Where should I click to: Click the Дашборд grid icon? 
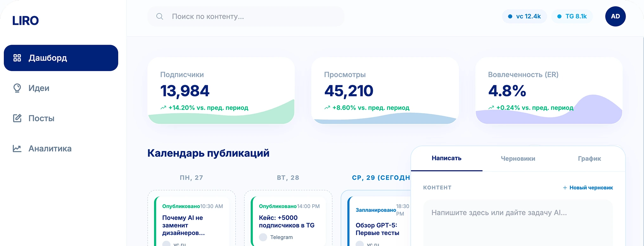[x=17, y=58]
